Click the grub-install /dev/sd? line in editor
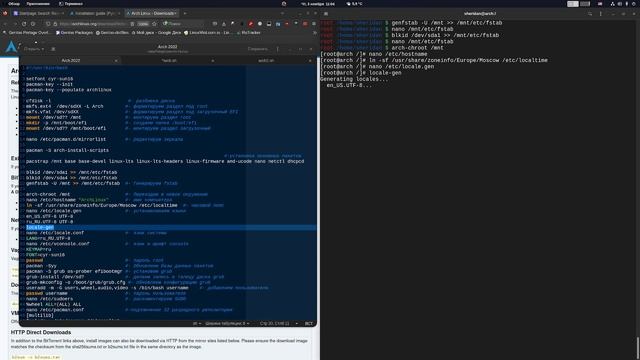The image size is (640, 360). pyautogui.click(x=55, y=277)
